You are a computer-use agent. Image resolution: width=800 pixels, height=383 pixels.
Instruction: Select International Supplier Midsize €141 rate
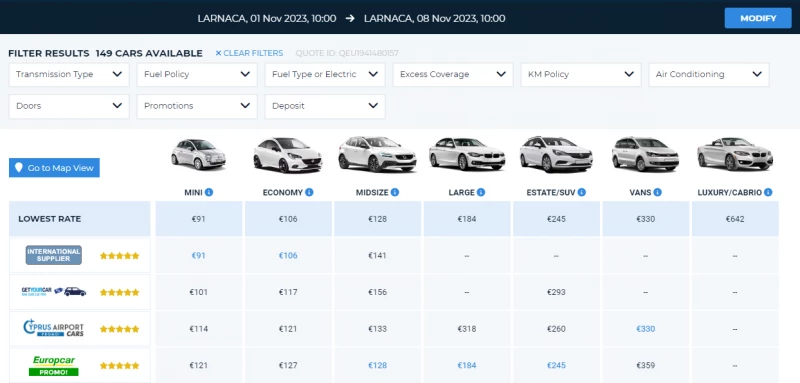[378, 256]
